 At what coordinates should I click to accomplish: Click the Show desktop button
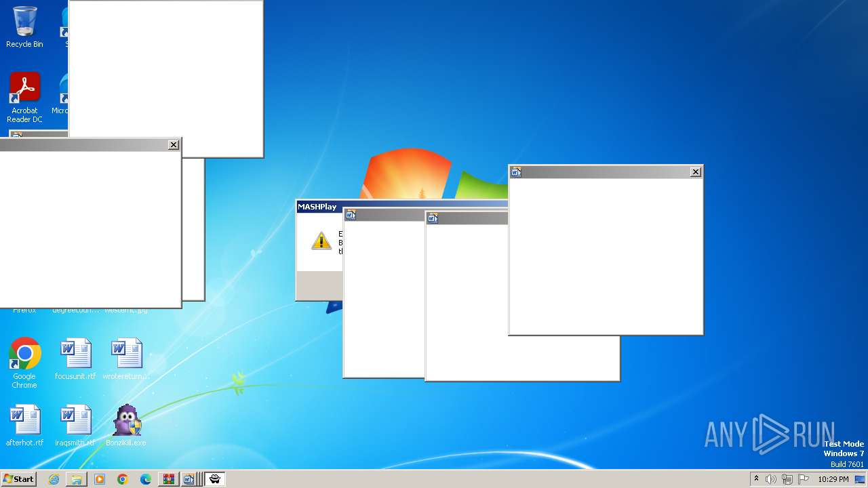(860, 479)
